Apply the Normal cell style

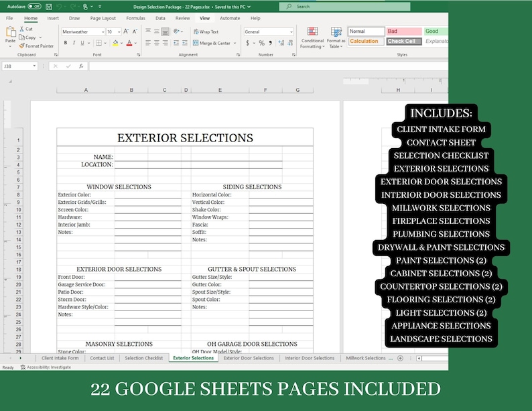click(x=367, y=32)
